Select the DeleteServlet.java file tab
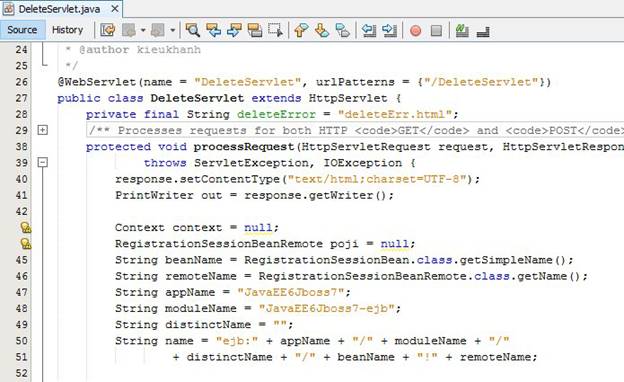This screenshot has width=624, height=382. [59, 9]
